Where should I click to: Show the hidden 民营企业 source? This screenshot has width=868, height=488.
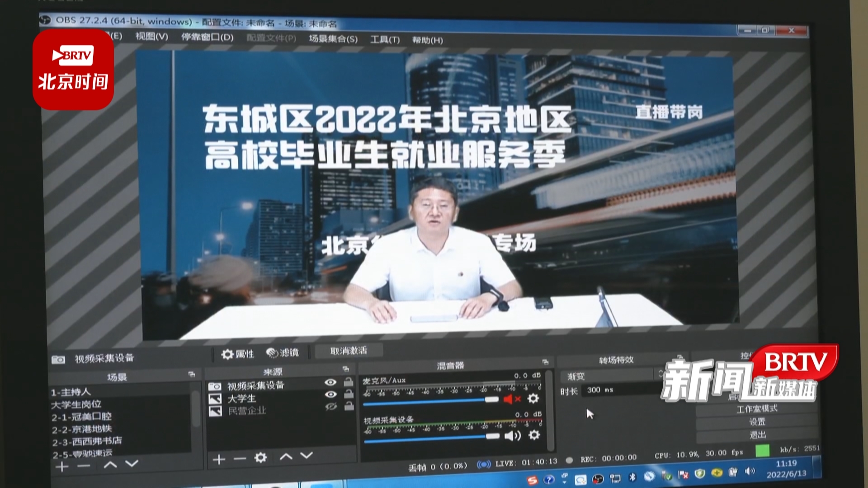pyautogui.click(x=330, y=407)
